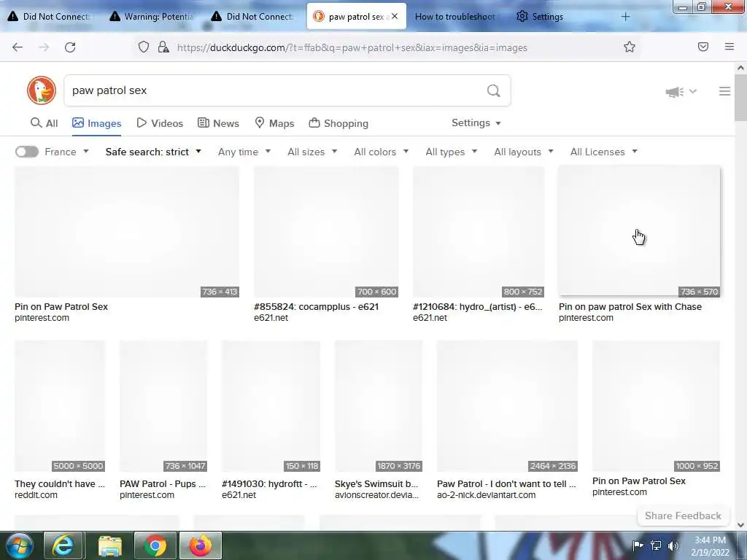Open the Maps results tab
Viewport: 747px width, 560px height.
(274, 123)
